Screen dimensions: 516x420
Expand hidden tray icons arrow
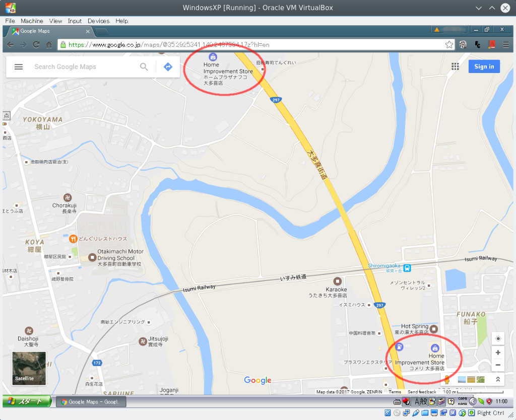pos(473,401)
